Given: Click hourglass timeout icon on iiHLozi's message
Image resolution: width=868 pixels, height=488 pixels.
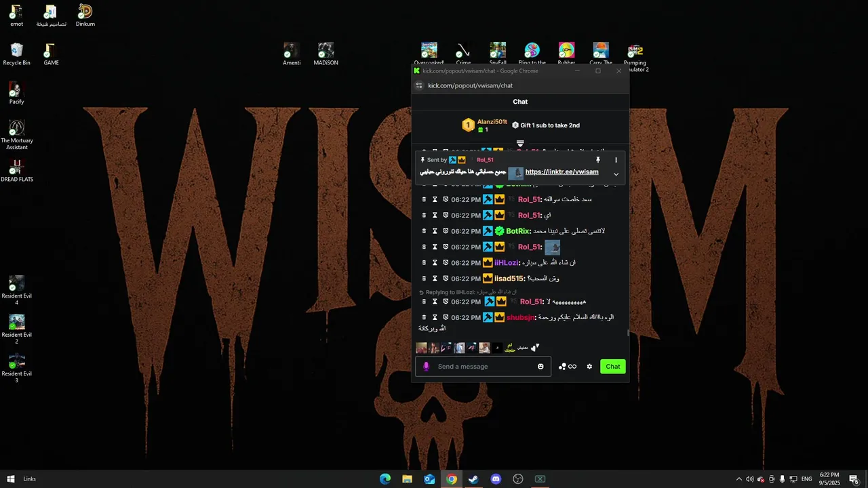Looking at the screenshot, I should [435, 263].
